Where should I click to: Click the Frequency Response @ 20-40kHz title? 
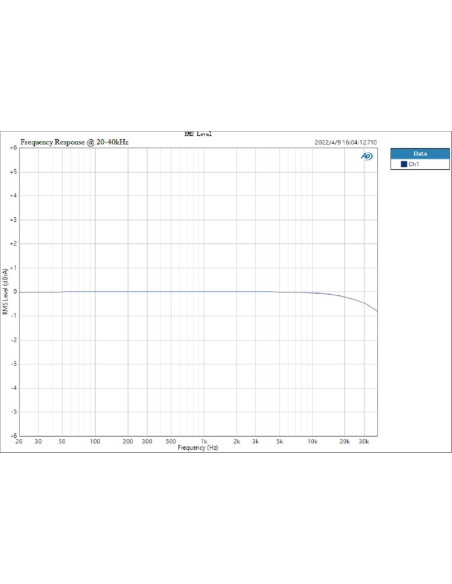74,142
